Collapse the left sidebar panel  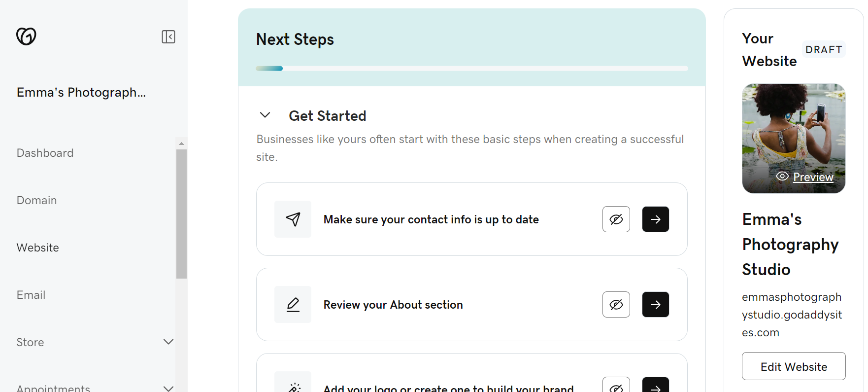[x=168, y=36]
